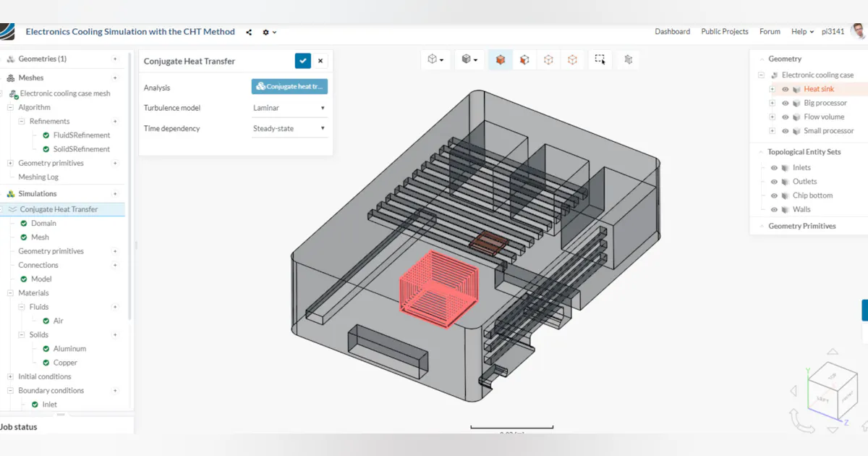Toggle visibility of Heat sink
The width and height of the screenshot is (868, 456).
click(x=786, y=89)
